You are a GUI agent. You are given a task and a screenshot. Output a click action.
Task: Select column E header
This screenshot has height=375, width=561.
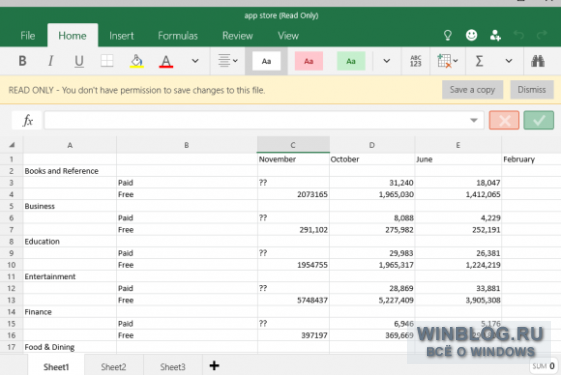[x=458, y=145]
